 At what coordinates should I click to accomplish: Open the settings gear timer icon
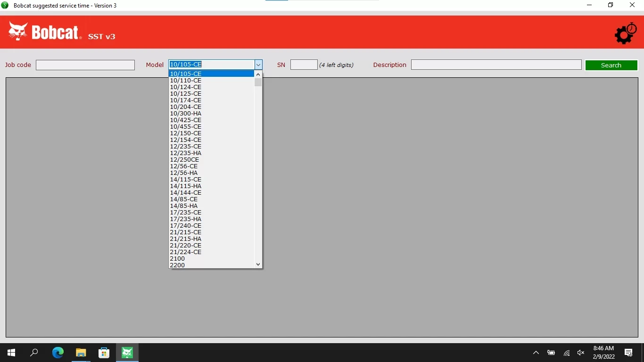625,33
